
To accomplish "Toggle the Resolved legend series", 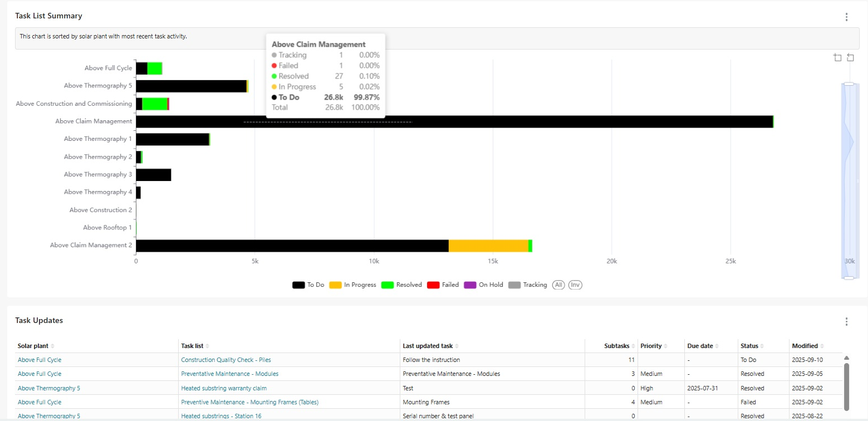I will pyautogui.click(x=401, y=285).
